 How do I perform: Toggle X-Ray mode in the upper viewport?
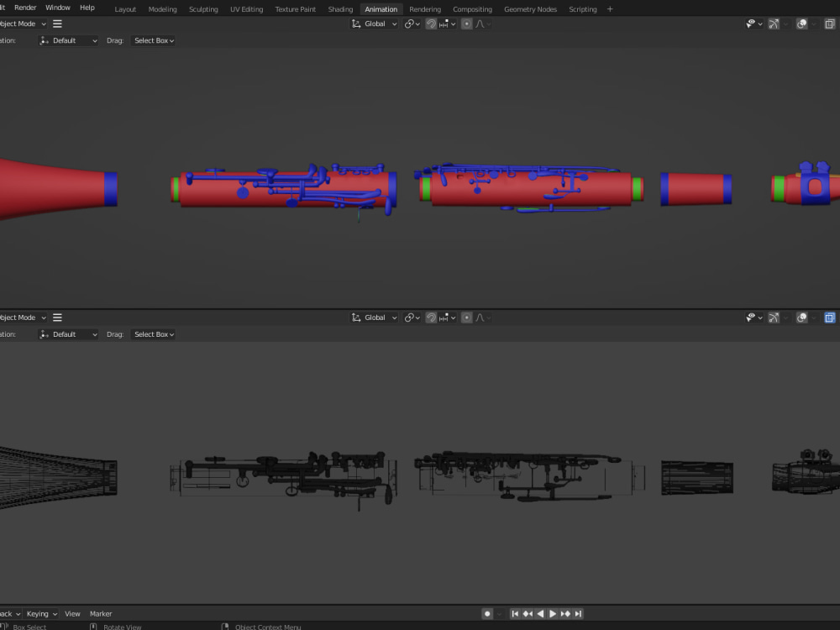(x=830, y=24)
